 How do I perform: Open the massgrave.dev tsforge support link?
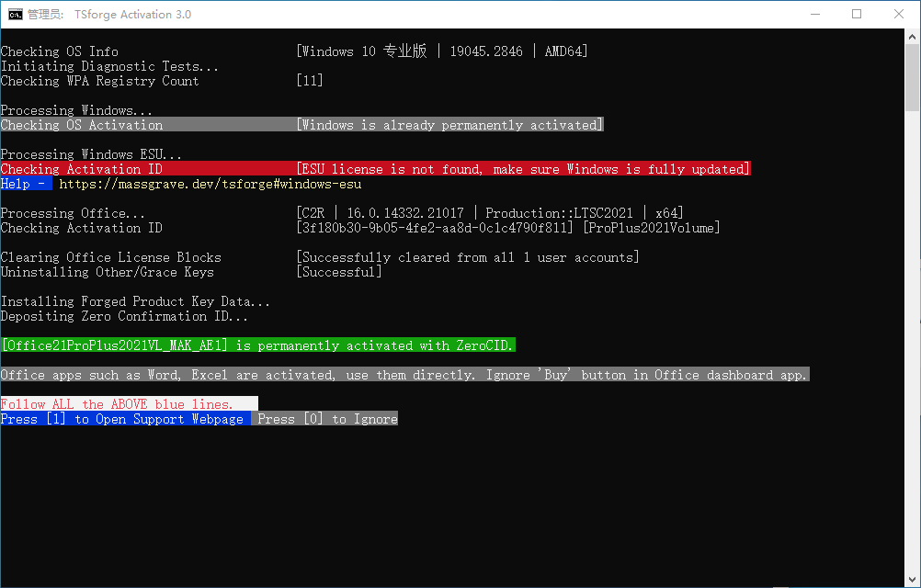coord(211,183)
